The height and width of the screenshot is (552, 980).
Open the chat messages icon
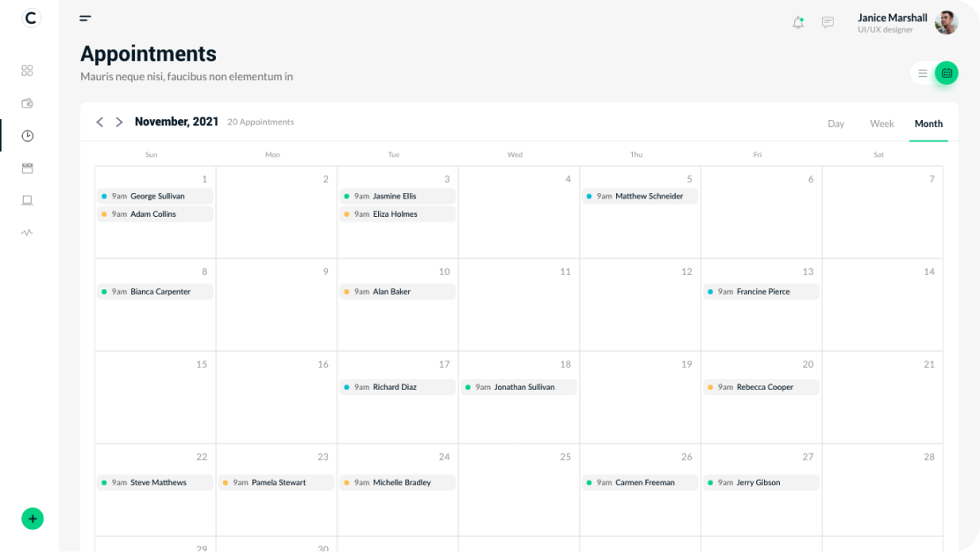point(828,23)
